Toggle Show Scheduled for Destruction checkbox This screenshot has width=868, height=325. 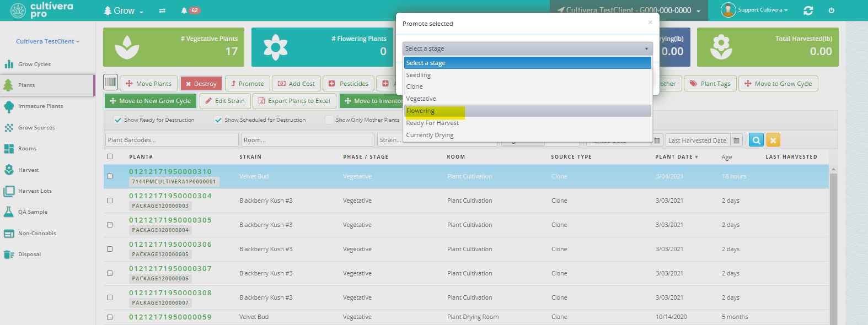tap(218, 120)
